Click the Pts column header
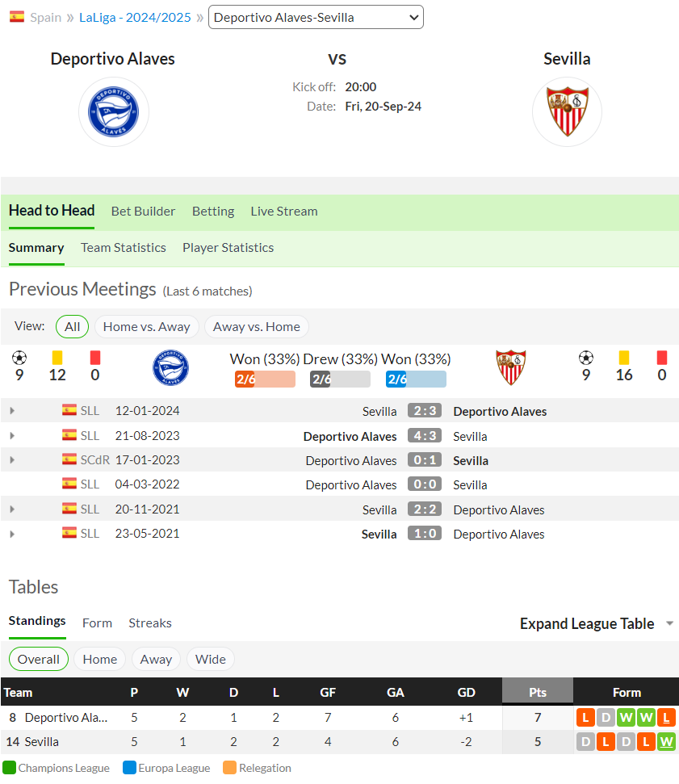This screenshot has width=679, height=784. pyautogui.click(x=538, y=692)
